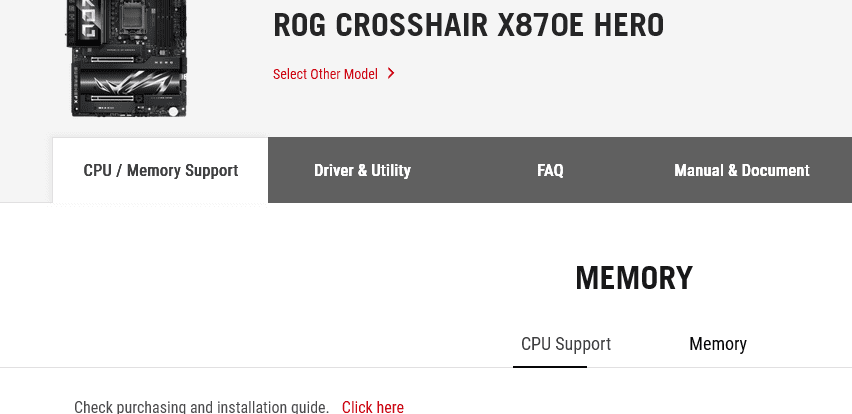Click the red chevron beside Select Other Model
Screen dimensions: 852x414
(391, 73)
